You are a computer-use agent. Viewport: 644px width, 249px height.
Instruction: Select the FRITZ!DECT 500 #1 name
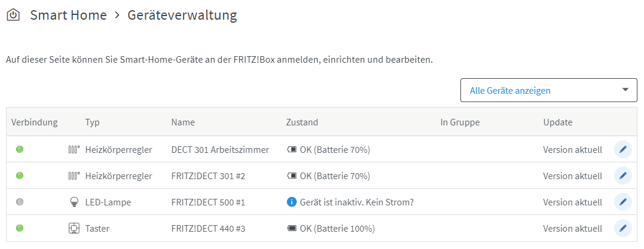pos(208,202)
